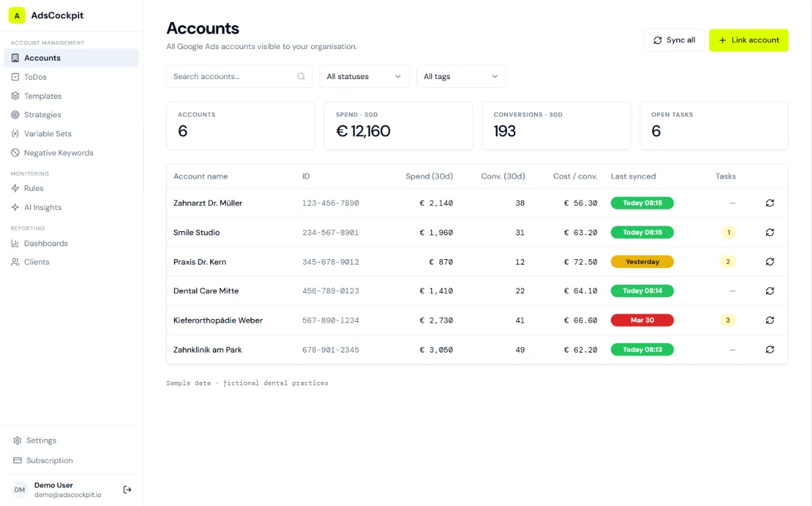Click the Link account button
812x506 pixels.
pyautogui.click(x=749, y=40)
